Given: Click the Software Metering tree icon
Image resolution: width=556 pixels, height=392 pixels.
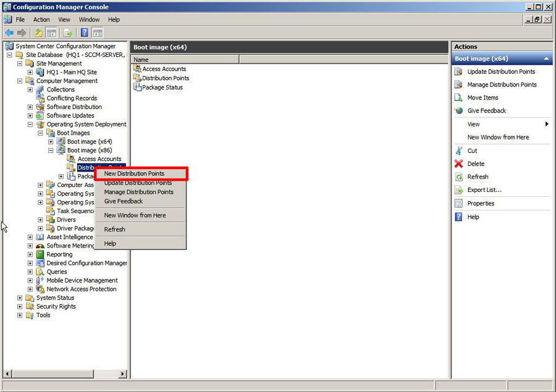Looking at the screenshot, I should click(x=40, y=246).
